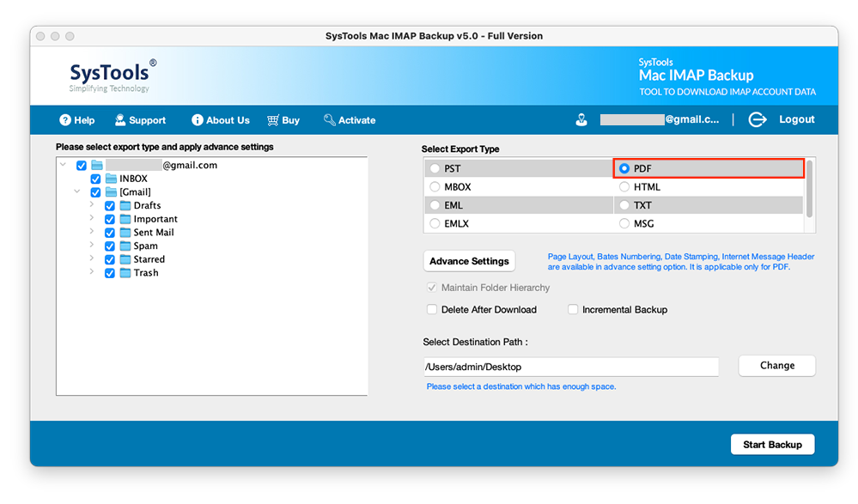858x504 pixels.
Task: Select the PST export type
Action: pyautogui.click(x=435, y=168)
